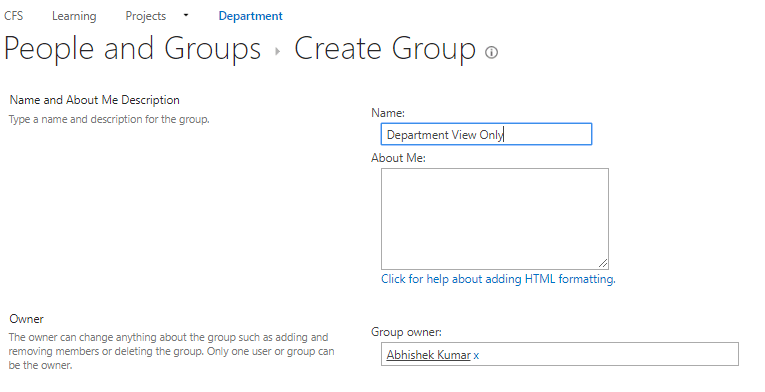Open the Projects navigation item
765x392 pixels.
coord(146,16)
